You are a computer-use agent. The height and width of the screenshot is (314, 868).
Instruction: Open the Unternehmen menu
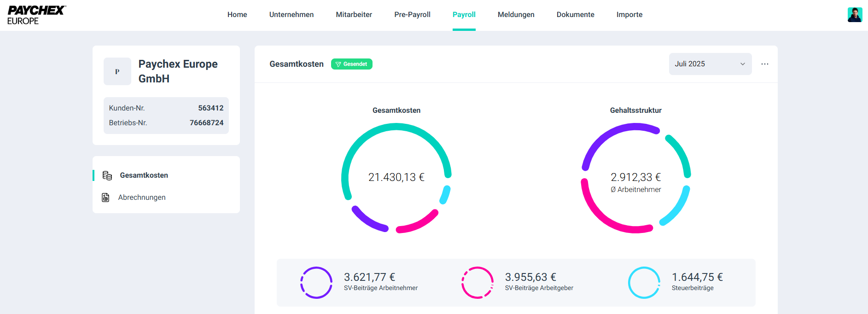tap(291, 15)
